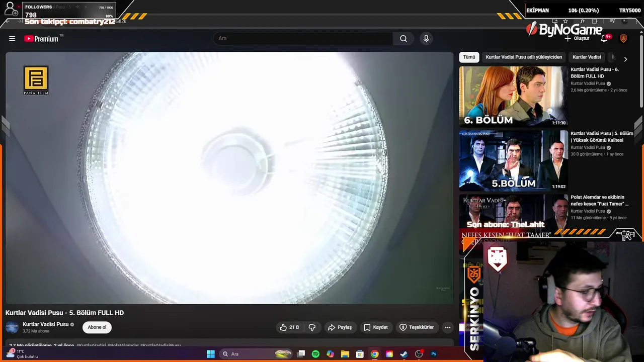Open Kurtlar Vadisi Pusu channel name link

(45, 324)
